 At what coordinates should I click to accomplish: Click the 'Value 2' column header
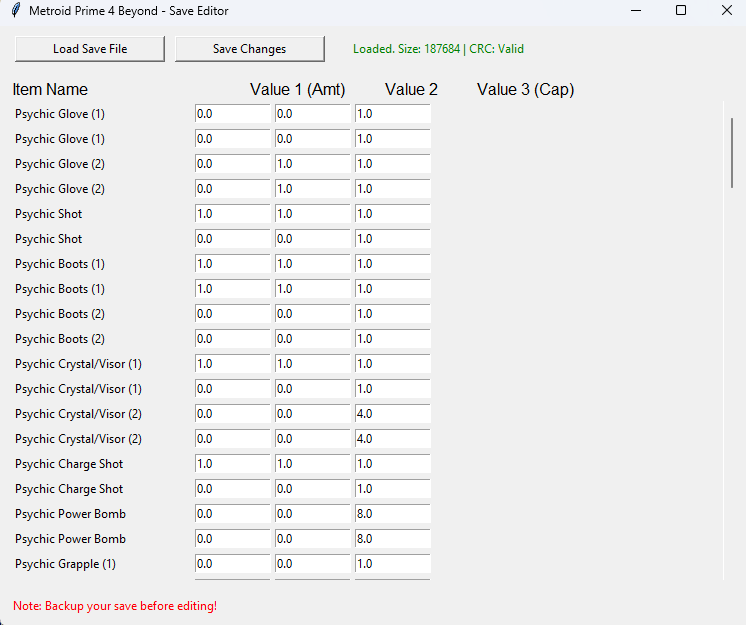point(411,89)
